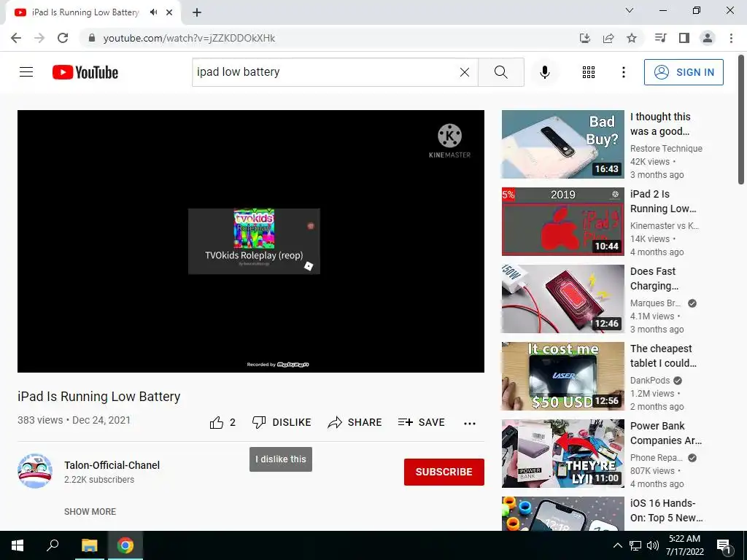Open the 'Does Fast Charging' video title
The image size is (747, 560).
[x=654, y=279]
